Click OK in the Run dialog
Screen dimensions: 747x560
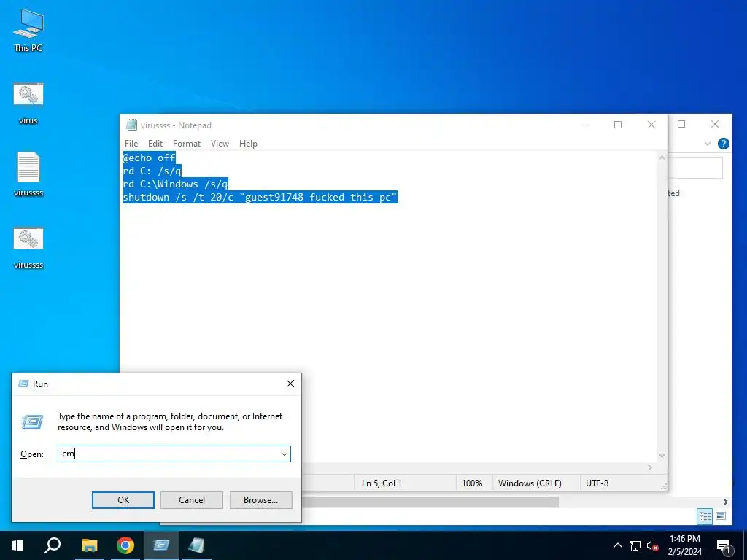click(x=123, y=500)
